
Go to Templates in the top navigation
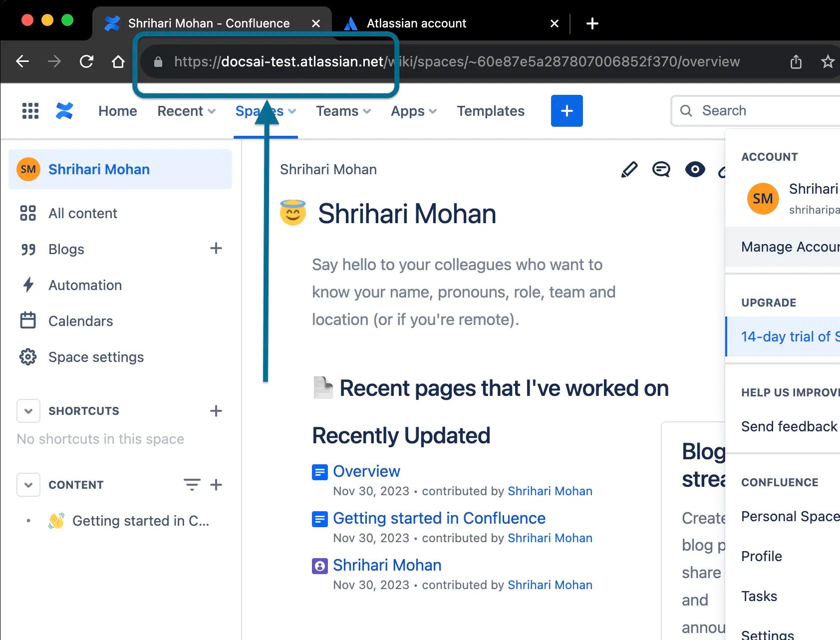click(x=490, y=111)
